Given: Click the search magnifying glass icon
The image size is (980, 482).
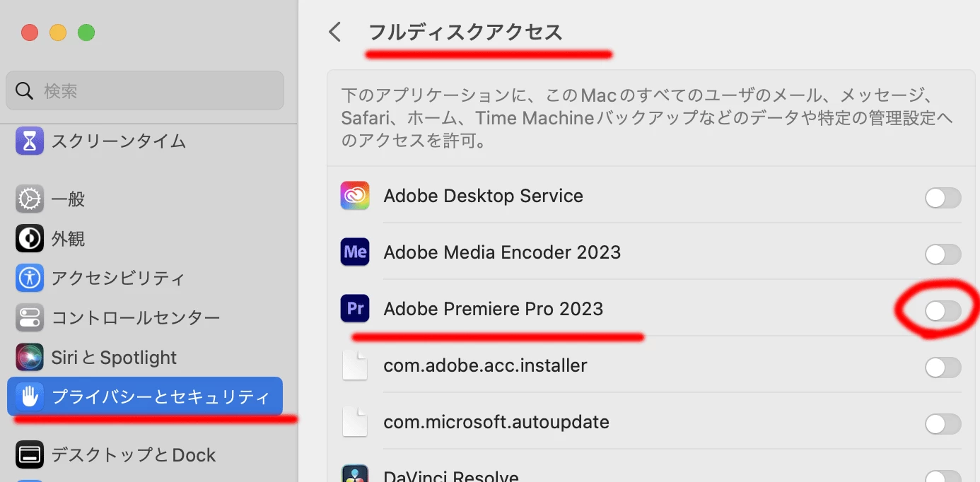Looking at the screenshot, I should tap(24, 90).
